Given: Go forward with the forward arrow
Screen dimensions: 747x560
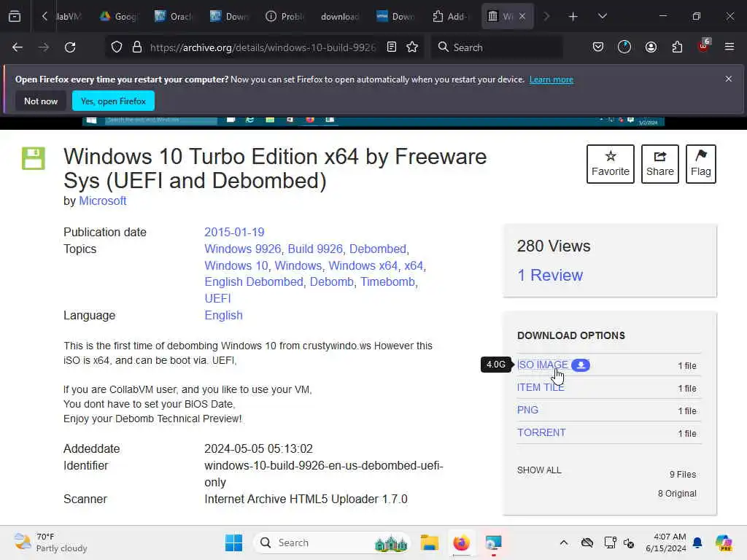Looking at the screenshot, I should click(x=43, y=47).
